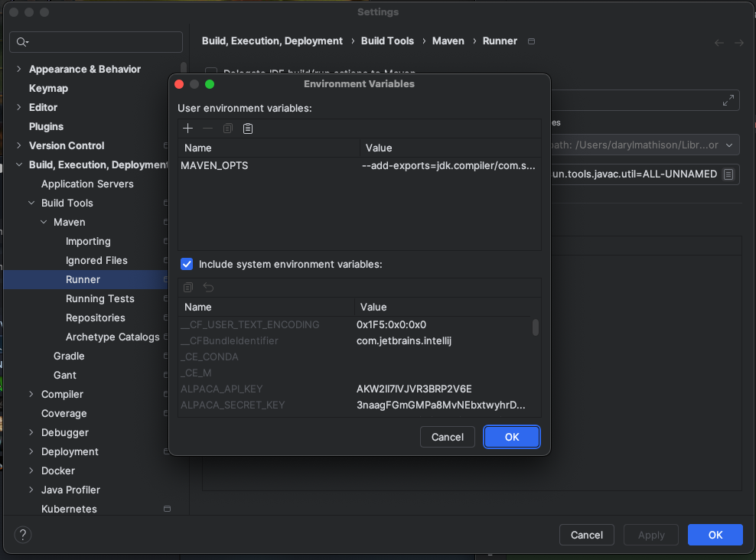Click OK in Environment Variables dialog
Image resolution: width=756 pixels, height=560 pixels.
pos(512,437)
